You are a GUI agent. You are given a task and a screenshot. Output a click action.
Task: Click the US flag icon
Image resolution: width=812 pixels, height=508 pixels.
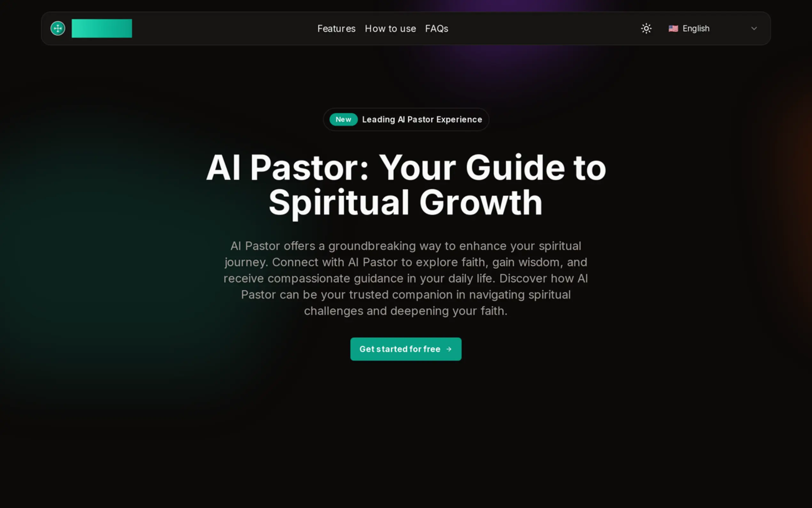(x=673, y=28)
